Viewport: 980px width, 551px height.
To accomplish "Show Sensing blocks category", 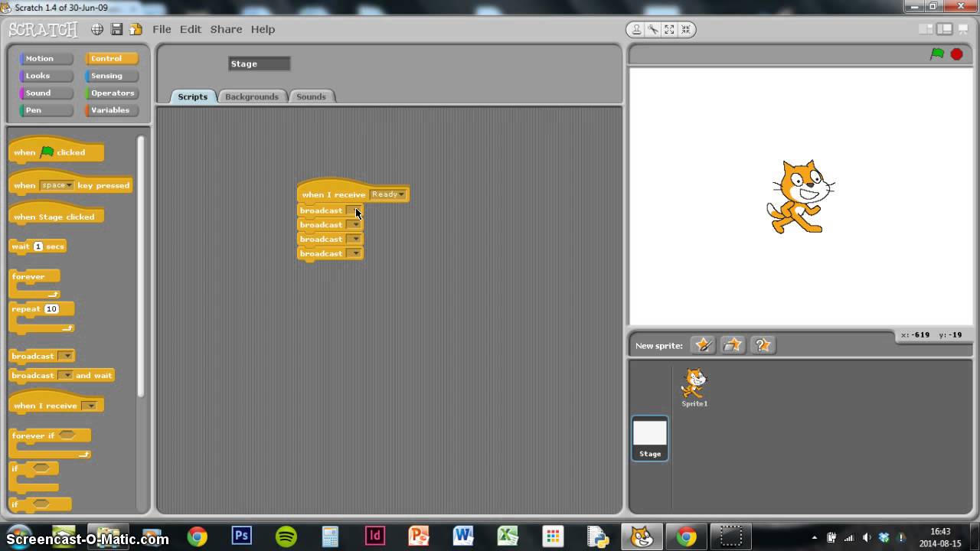I will click(112, 76).
